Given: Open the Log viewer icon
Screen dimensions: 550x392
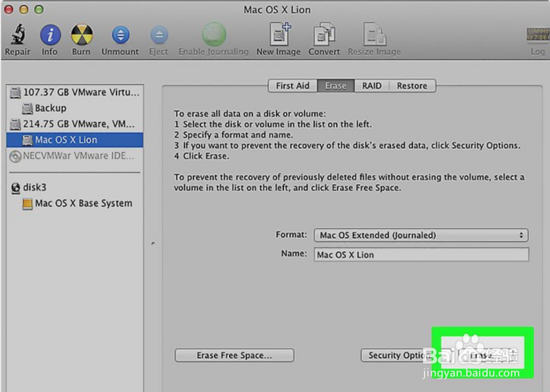Looking at the screenshot, I should pyautogui.click(x=537, y=35).
